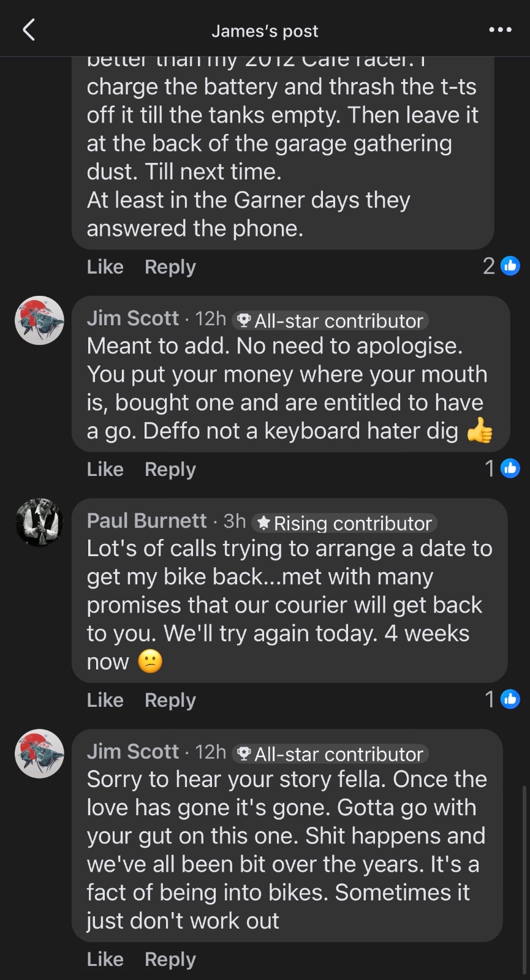Screen dimensions: 530x980
Task: Go back using the back arrow
Action: [29, 29]
